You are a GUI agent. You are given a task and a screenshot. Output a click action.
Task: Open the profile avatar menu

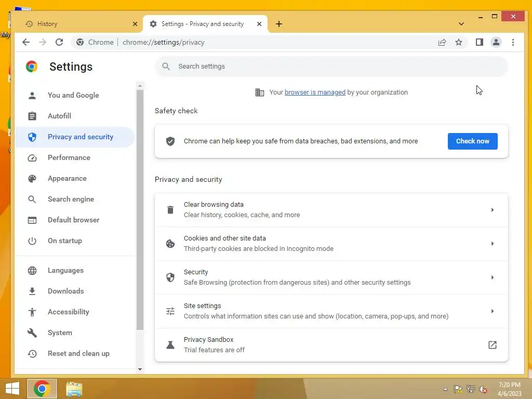[496, 42]
